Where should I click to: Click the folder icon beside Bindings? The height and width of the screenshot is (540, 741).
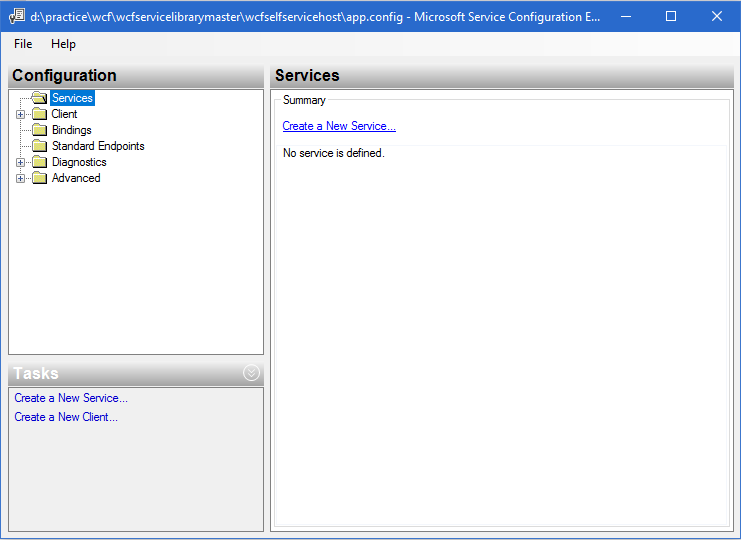(x=39, y=130)
